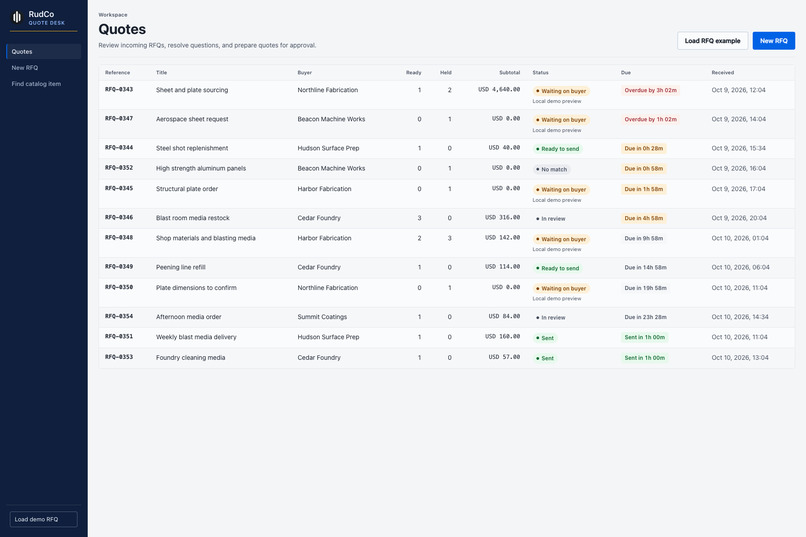This screenshot has width=806, height=537.
Task: Click the blue New RFQ button
Action: [x=774, y=41]
